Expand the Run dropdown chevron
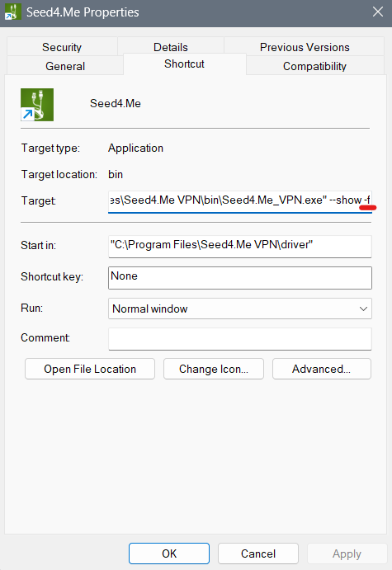This screenshot has height=570, width=392. click(363, 309)
